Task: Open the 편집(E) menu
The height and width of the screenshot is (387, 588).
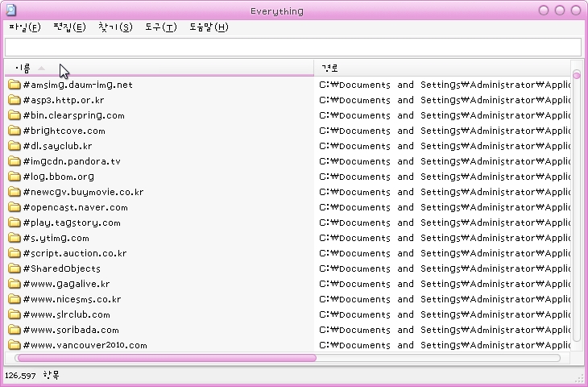Action: tap(69, 27)
